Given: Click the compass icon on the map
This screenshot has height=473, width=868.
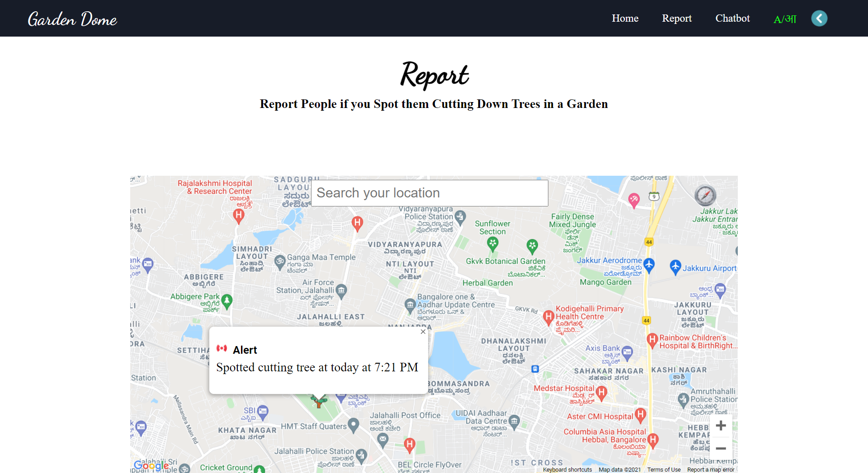Looking at the screenshot, I should tap(705, 195).
